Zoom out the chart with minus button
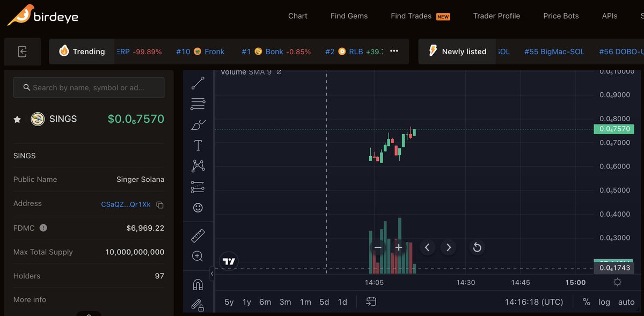Viewport: 644px width, 316px height. 378,247
